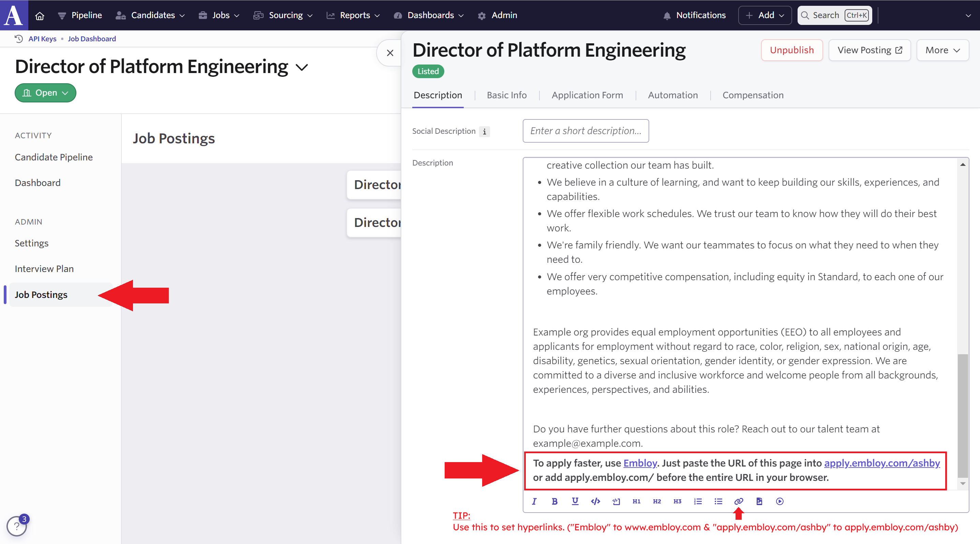The image size is (980, 544).
Task: Click the View Posting button
Action: pos(869,50)
